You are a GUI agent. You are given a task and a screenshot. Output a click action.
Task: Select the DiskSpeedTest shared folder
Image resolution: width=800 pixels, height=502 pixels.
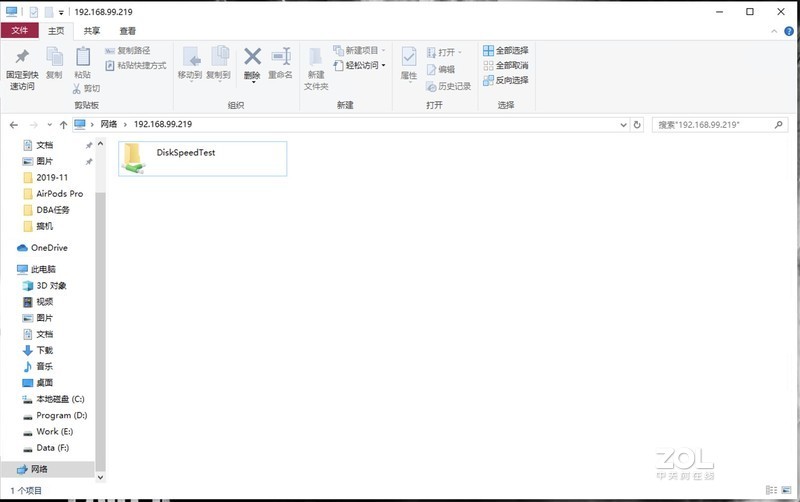point(203,159)
